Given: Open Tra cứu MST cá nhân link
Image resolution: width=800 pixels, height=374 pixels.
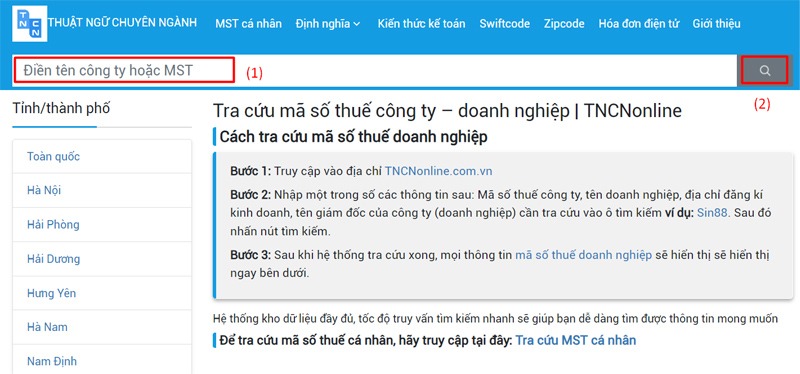Looking at the screenshot, I should tap(576, 340).
